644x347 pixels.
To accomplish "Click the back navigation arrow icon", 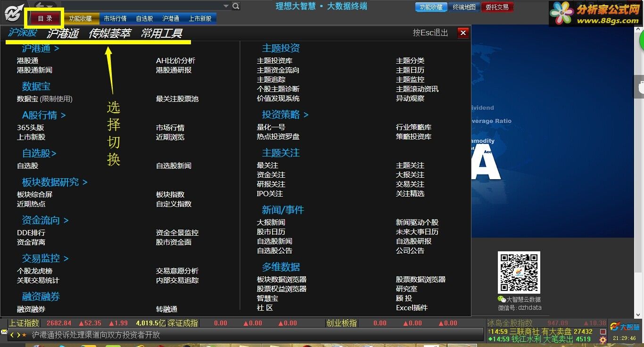I will (x=40, y=6).
